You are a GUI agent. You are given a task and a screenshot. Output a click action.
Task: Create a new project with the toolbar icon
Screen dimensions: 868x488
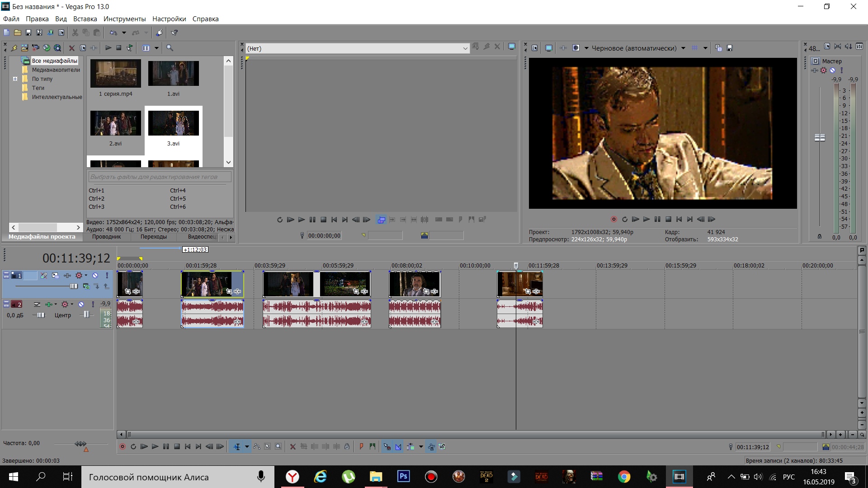coord(6,33)
